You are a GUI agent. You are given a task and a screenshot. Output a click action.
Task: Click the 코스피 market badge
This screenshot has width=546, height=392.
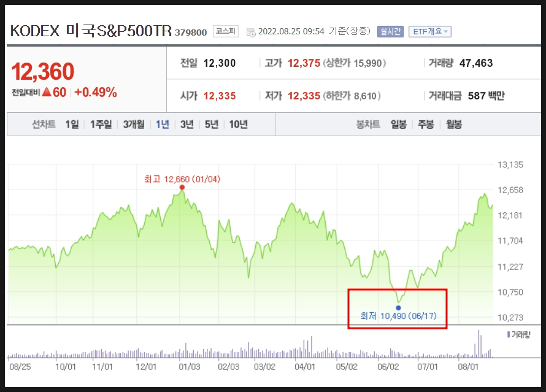pyautogui.click(x=226, y=31)
